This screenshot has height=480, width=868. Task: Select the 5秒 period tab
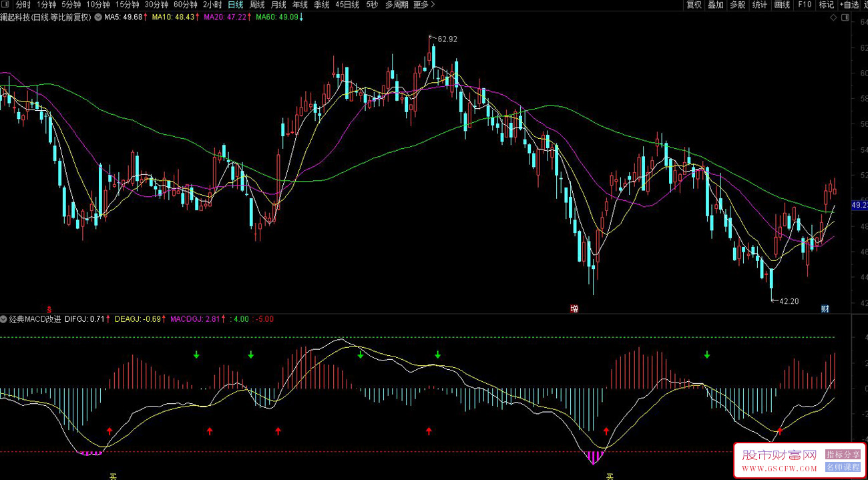pos(372,5)
